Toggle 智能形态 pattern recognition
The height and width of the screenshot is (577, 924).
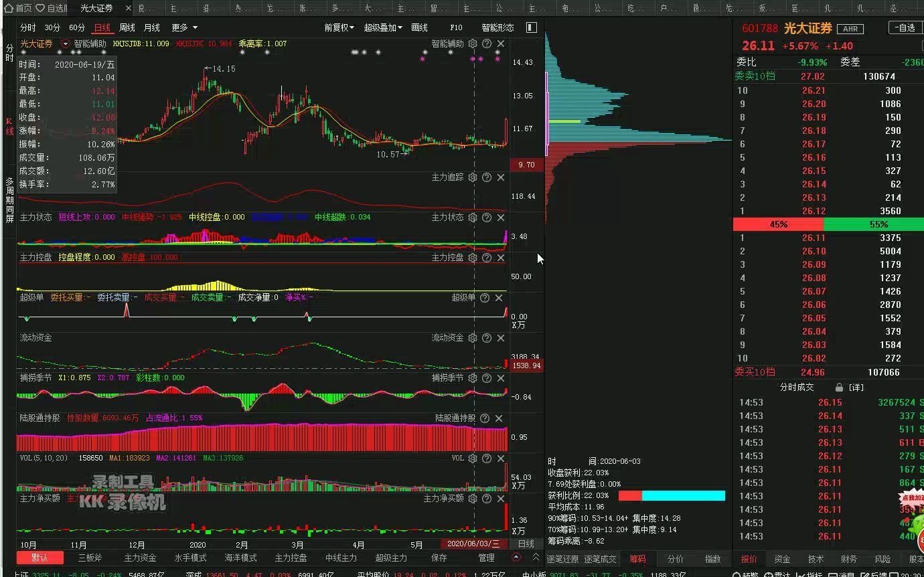[497, 27]
